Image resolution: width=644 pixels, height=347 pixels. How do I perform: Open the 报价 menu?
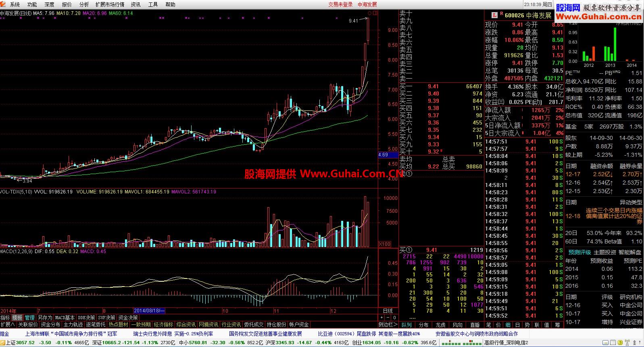tap(67, 4)
